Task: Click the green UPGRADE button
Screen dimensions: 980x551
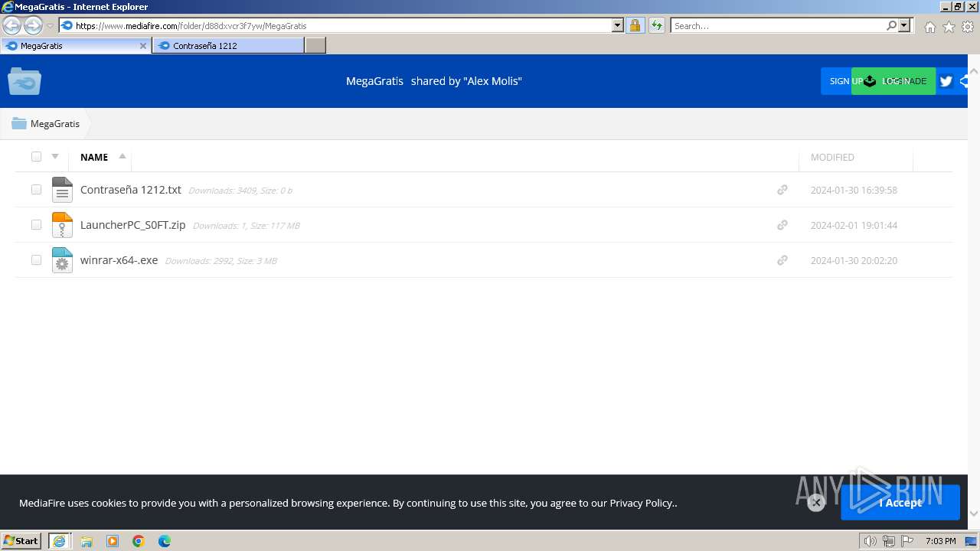Action: pos(893,81)
